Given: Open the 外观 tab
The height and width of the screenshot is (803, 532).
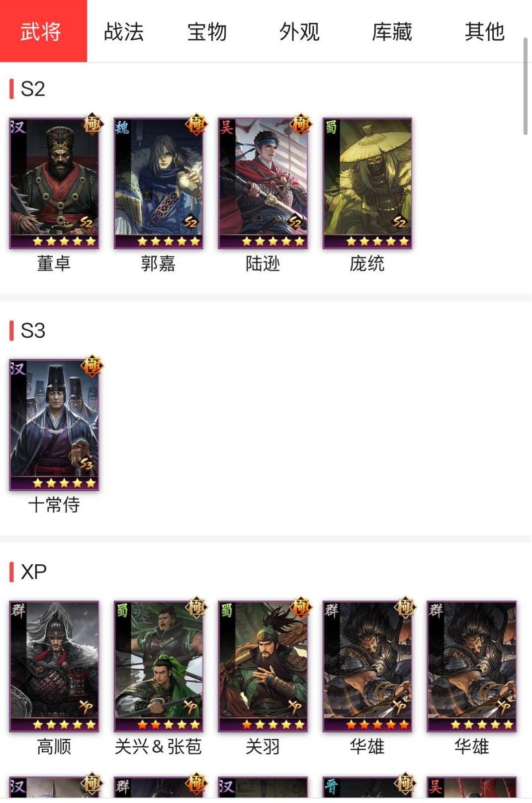Looking at the screenshot, I should coord(299,31).
